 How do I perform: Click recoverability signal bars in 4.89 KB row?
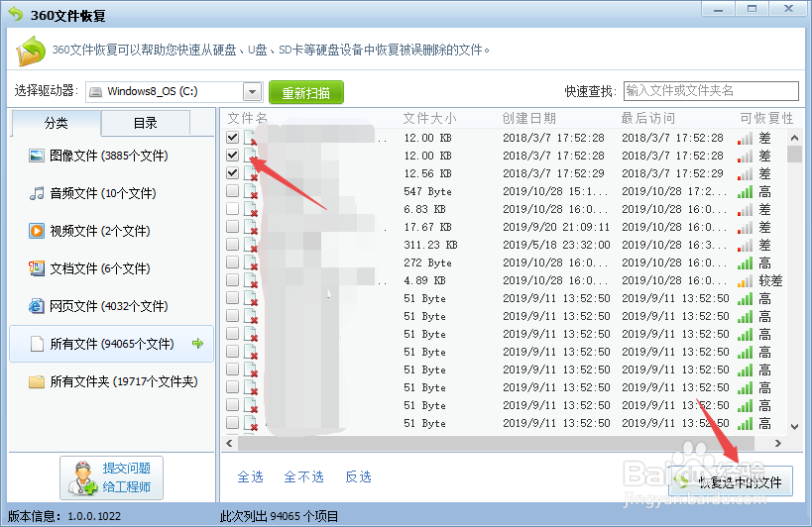pyautogui.click(x=746, y=280)
